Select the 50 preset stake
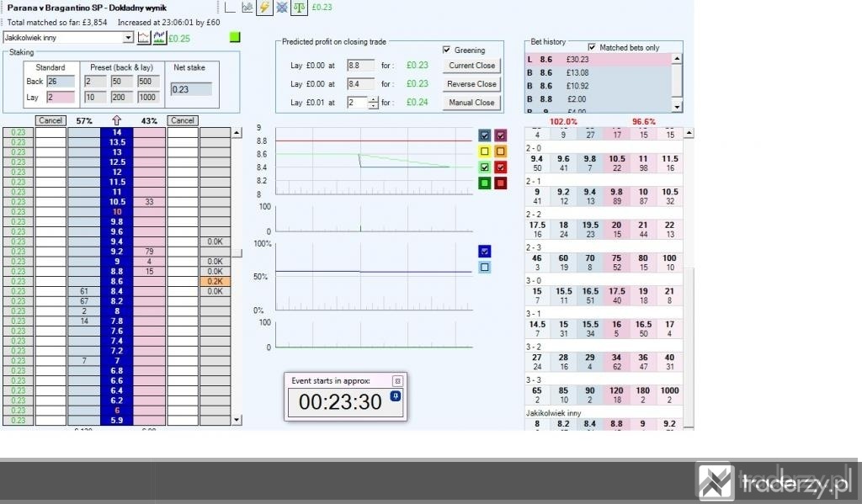 (121, 82)
